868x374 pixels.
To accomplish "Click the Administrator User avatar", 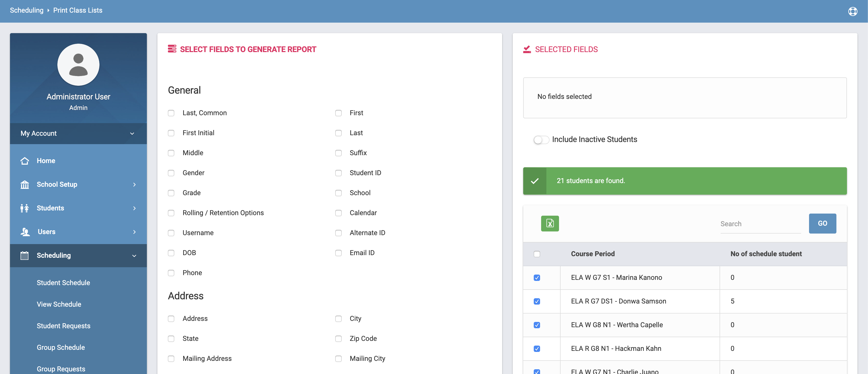I will coord(78,65).
